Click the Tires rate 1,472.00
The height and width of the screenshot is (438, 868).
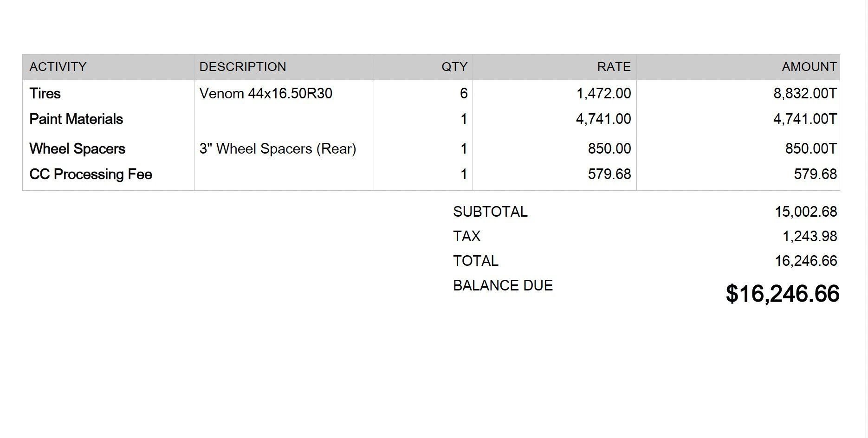tap(603, 94)
